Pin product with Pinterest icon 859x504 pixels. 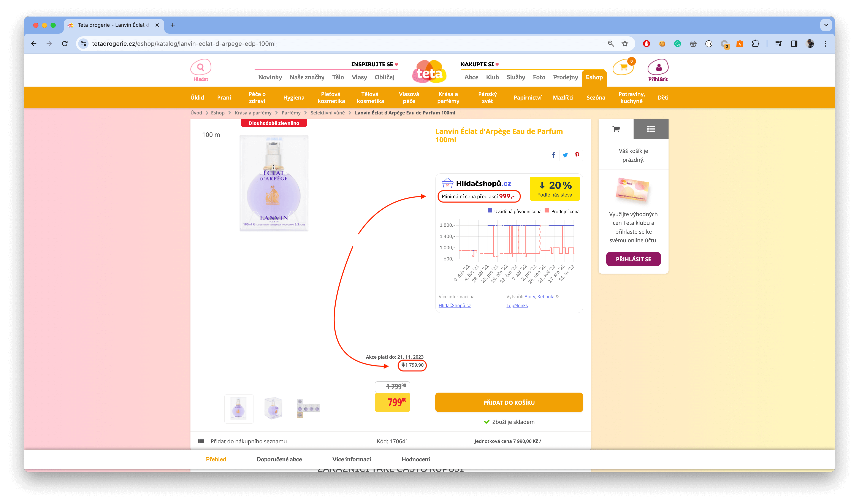tap(577, 155)
